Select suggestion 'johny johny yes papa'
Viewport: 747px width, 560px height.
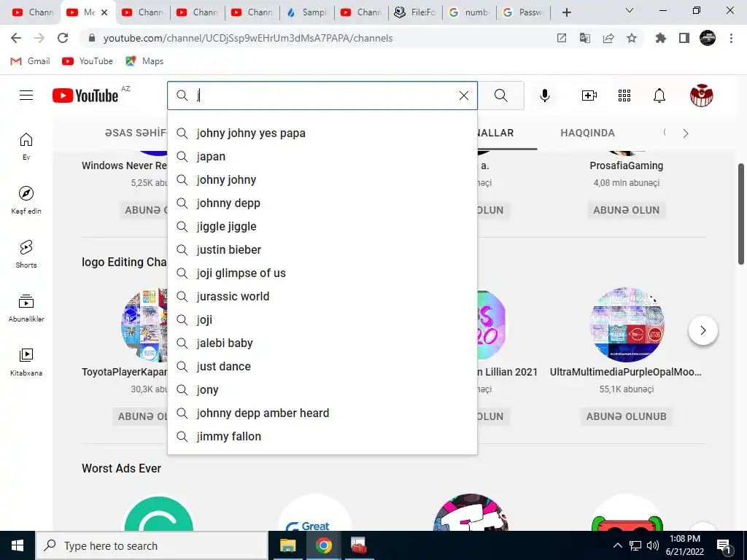(322, 133)
